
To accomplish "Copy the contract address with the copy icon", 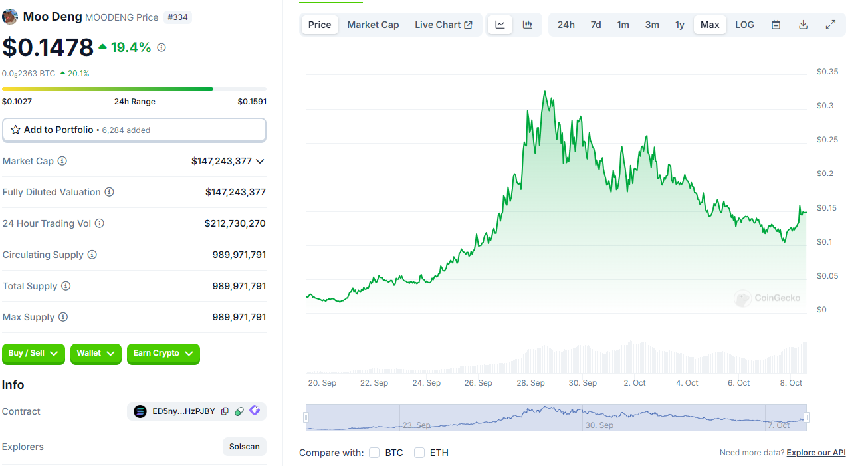I will point(225,411).
